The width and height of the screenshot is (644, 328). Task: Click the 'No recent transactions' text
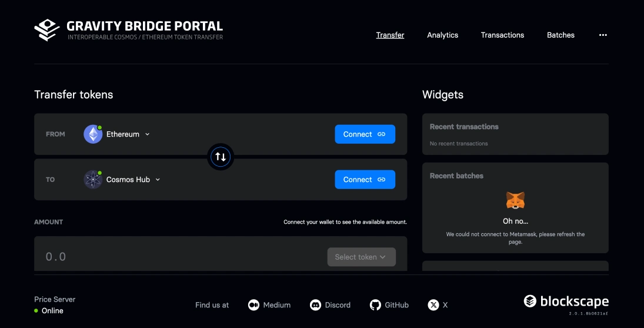pyautogui.click(x=458, y=144)
